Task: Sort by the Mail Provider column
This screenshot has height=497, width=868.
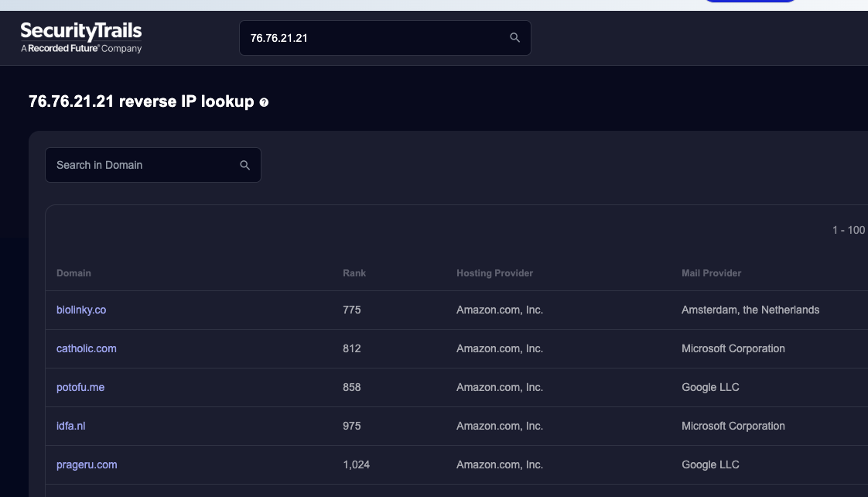Action: [711, 272]
